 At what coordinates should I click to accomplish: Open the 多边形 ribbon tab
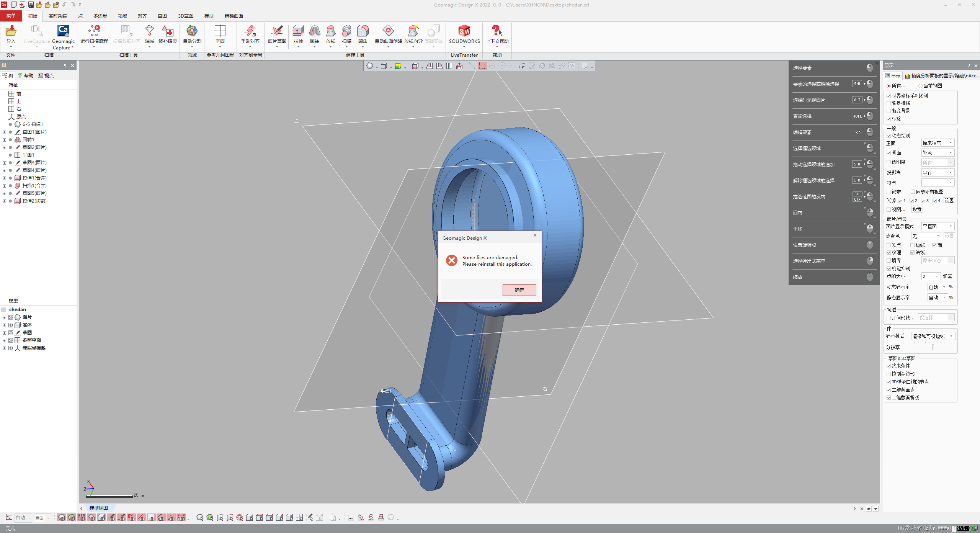[100, 16]
